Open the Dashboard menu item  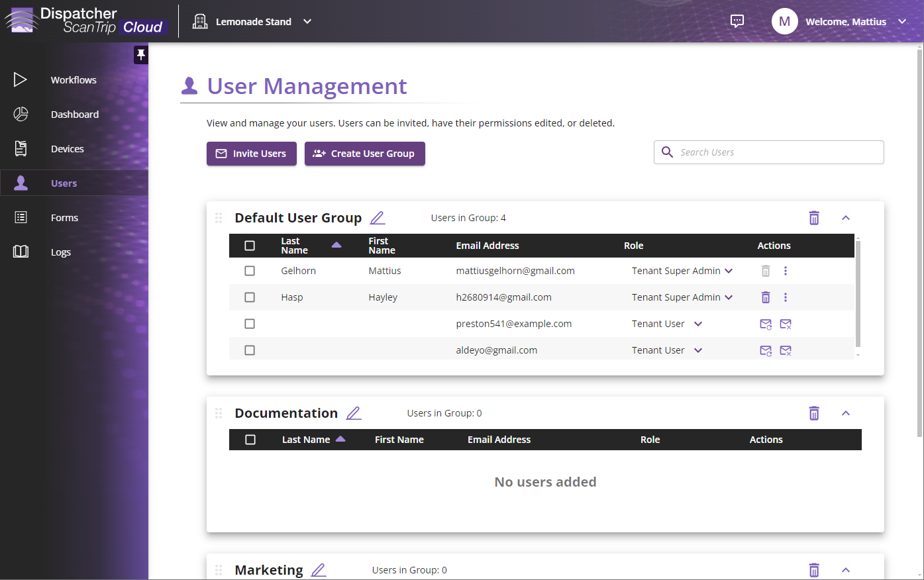(x=75, y=114)
